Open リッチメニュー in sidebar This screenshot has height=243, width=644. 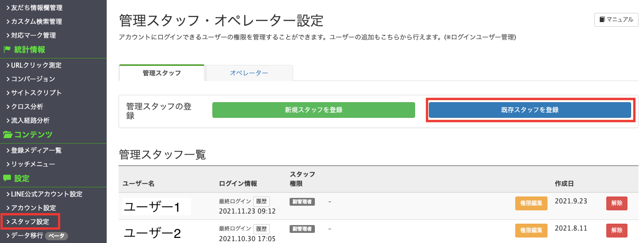(x=30, y=164)
